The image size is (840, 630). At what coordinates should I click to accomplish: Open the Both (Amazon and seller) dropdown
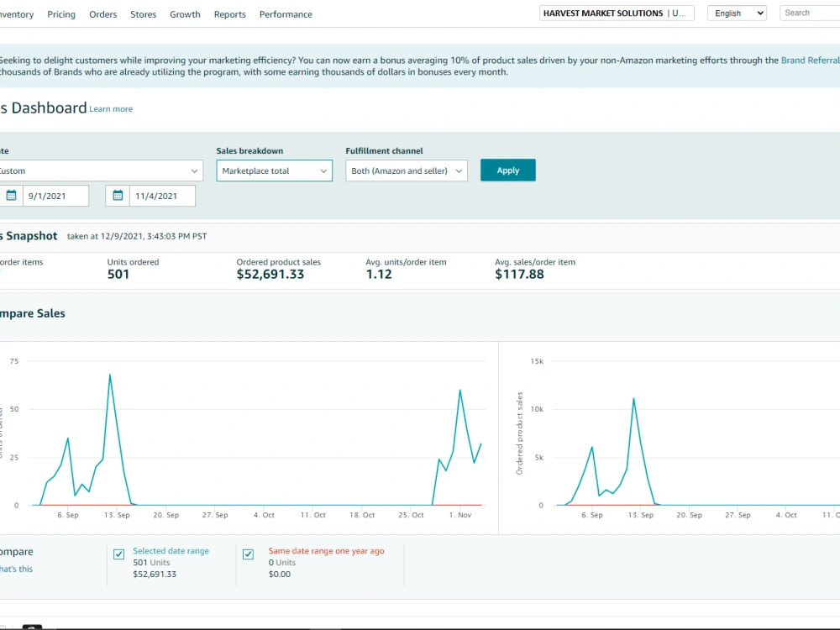click(x=407, y=171)
